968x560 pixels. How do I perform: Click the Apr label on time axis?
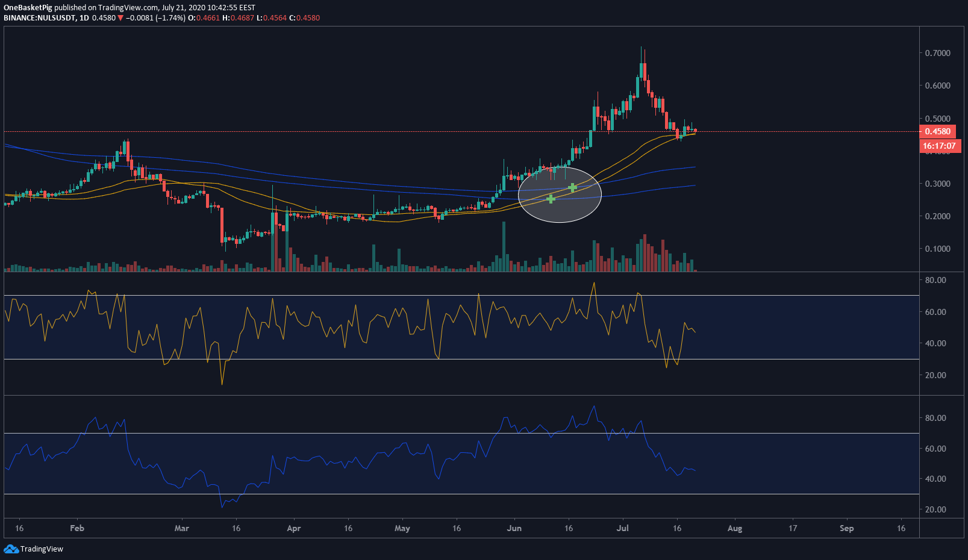coord(293,528)
